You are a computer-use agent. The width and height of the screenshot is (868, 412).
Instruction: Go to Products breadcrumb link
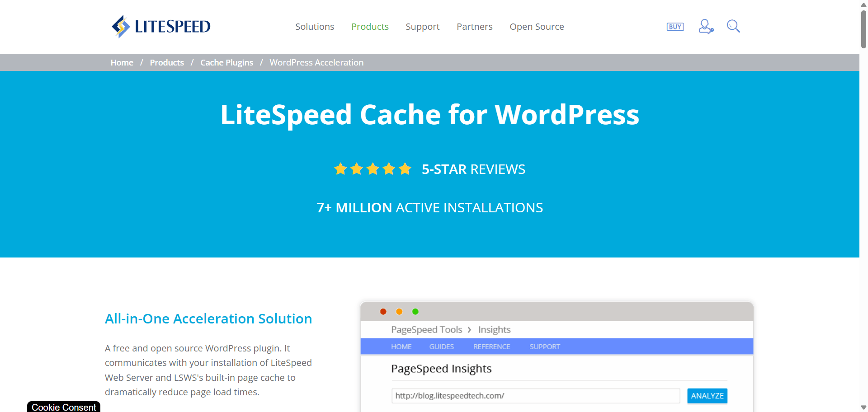point(167,62)
